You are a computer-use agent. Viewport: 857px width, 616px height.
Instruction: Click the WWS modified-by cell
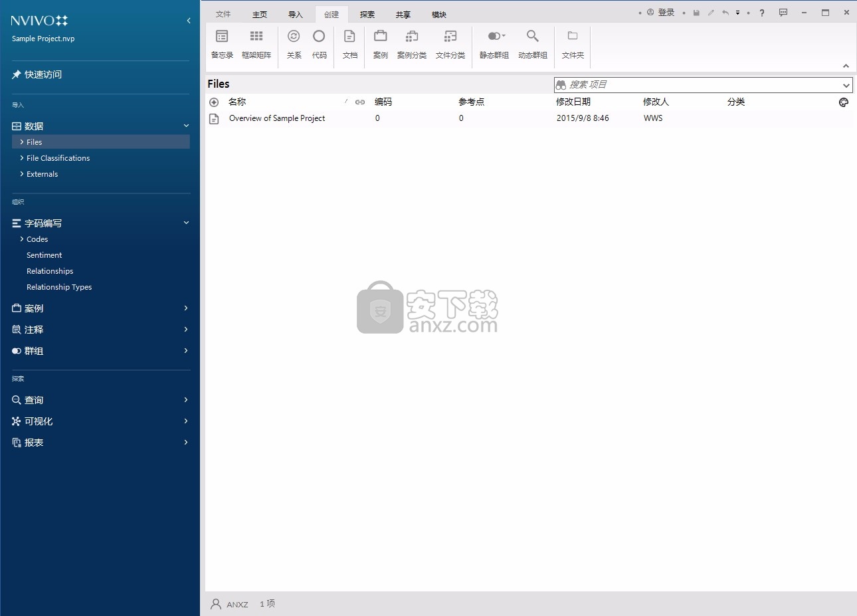pyautogui.click(x=653, y=118)
